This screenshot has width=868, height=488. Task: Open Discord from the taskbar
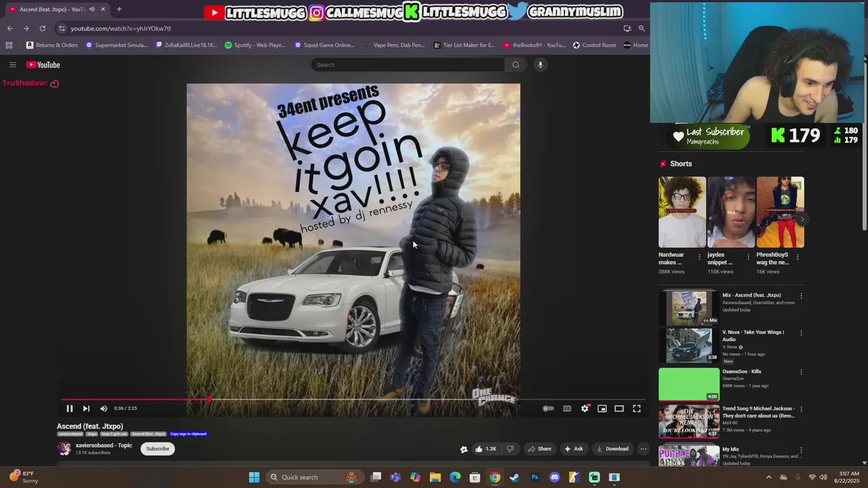pos(555,477)
